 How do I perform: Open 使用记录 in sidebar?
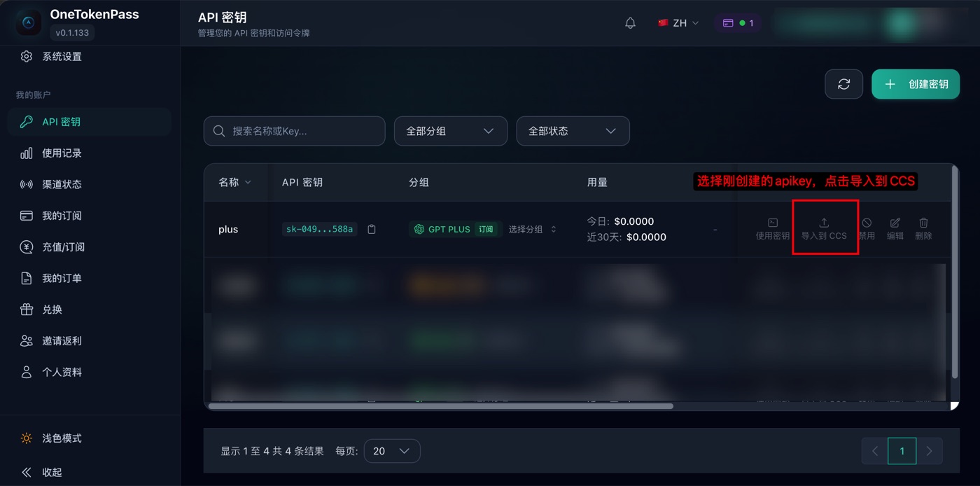90,153
